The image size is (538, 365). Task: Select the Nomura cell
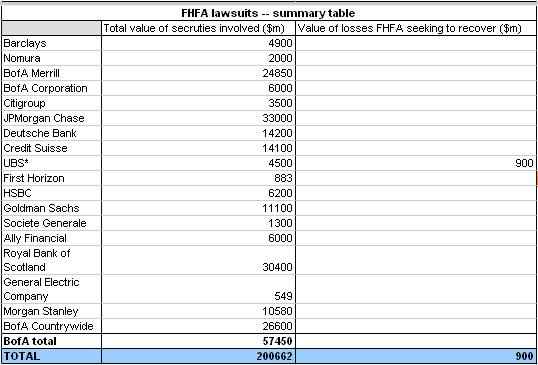tap(51, 58)
